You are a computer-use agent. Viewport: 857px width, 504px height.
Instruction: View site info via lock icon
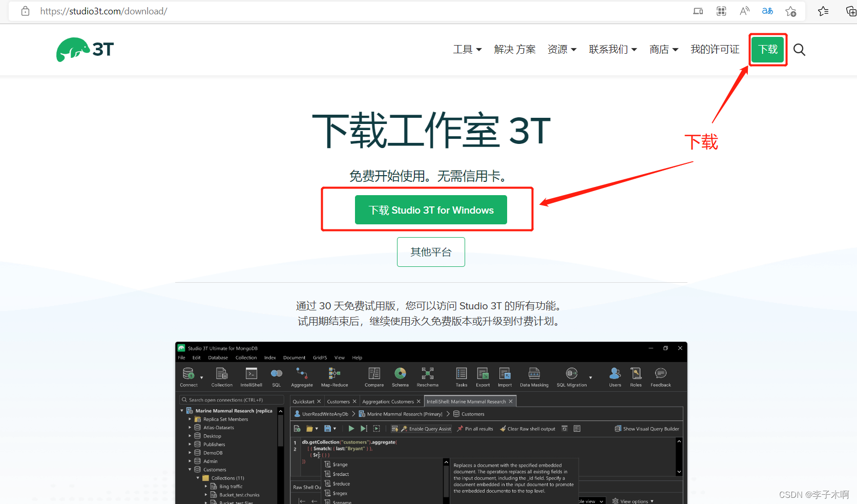pos(25,11)
